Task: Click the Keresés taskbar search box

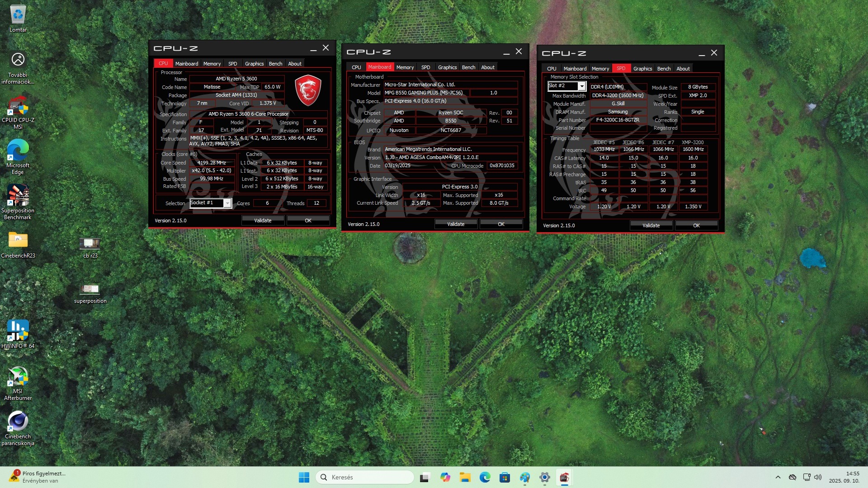Action: pyautogui.click(x=364, y=478)
